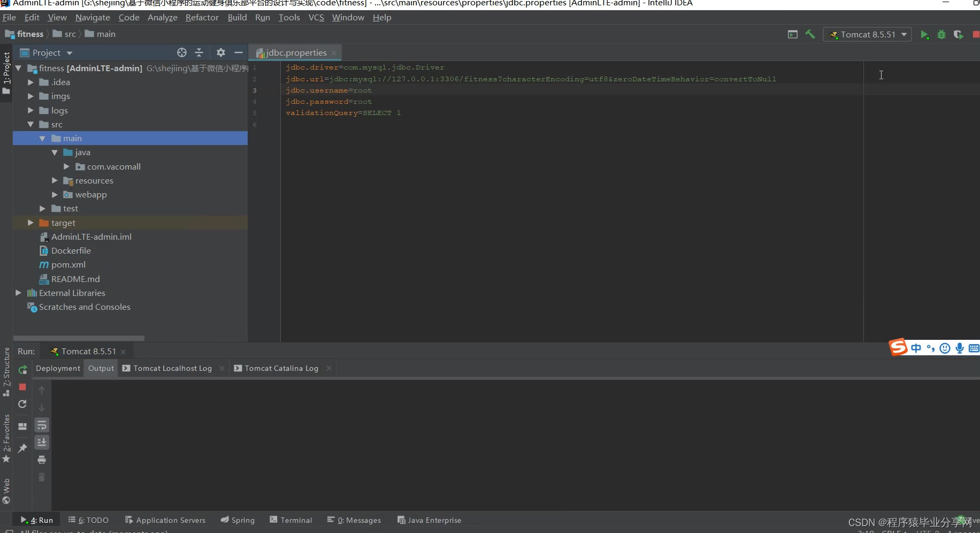Open the 0: Messages tool window
The height and width of the screenshot is (533, 980).
354,520
